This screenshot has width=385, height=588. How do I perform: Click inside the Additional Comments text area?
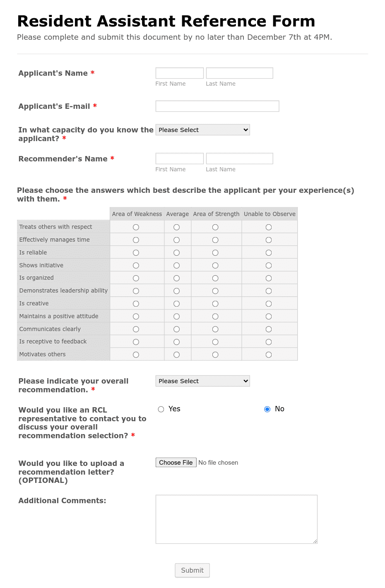pyautogui.click(x=236, y=519)
